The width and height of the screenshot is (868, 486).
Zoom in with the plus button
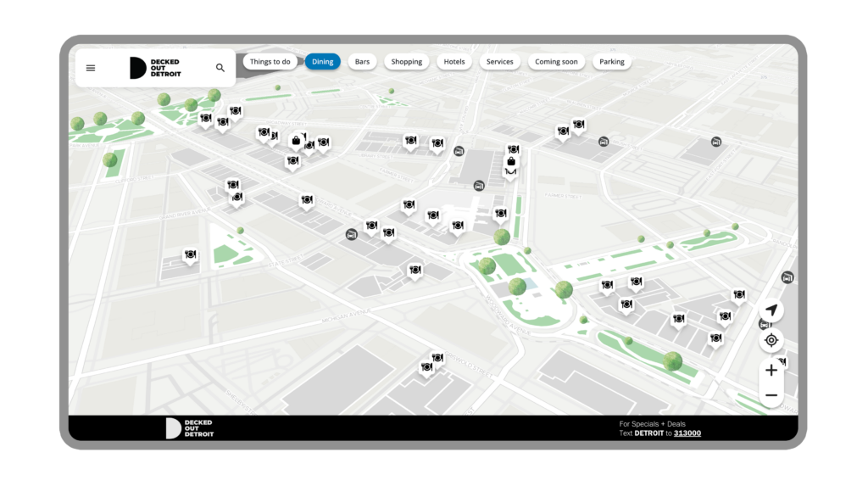click(x=771, y=370)
